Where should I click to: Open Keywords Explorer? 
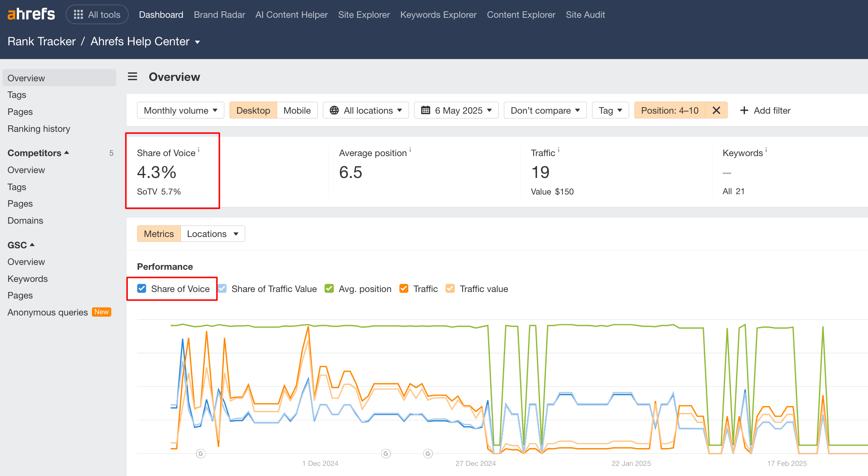(438, 15)
